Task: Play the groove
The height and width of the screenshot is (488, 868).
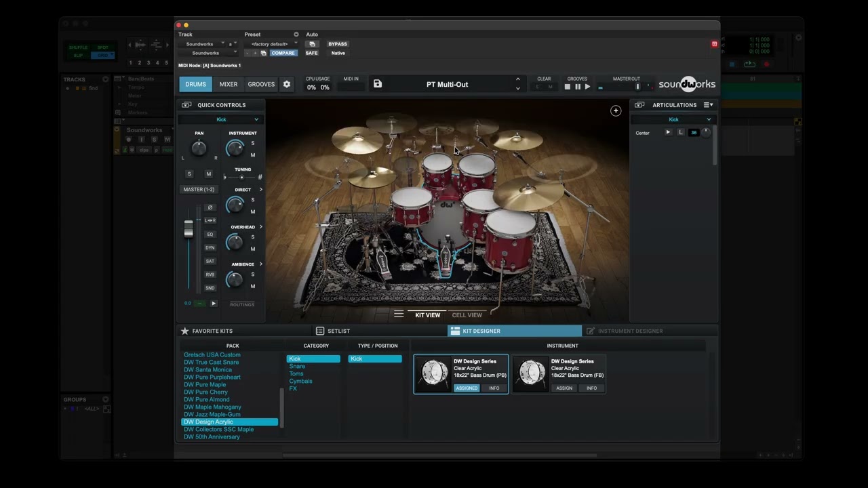Action: [587, 87]
